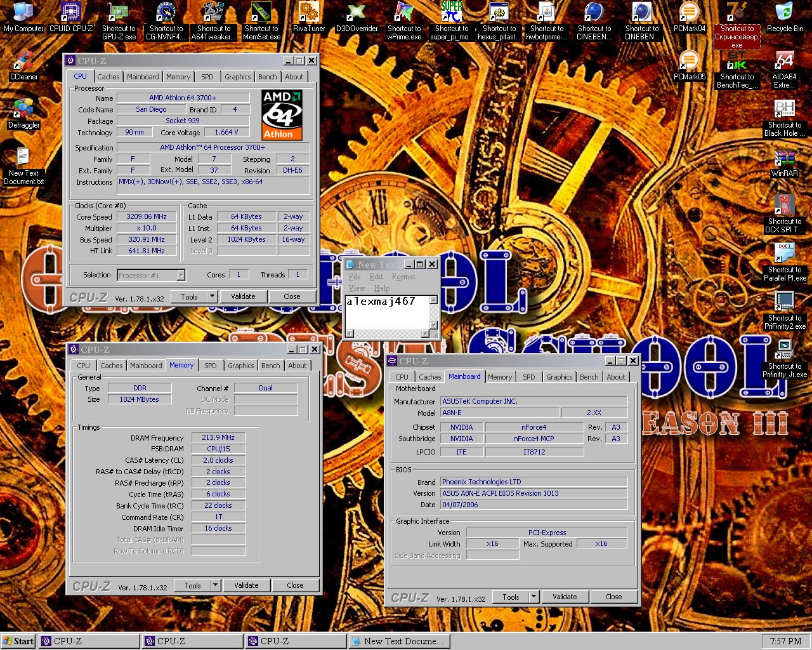This screenshot has height=650, width=812.
Task: Open the Recycle Bin icon
Action: coord(785,17)
